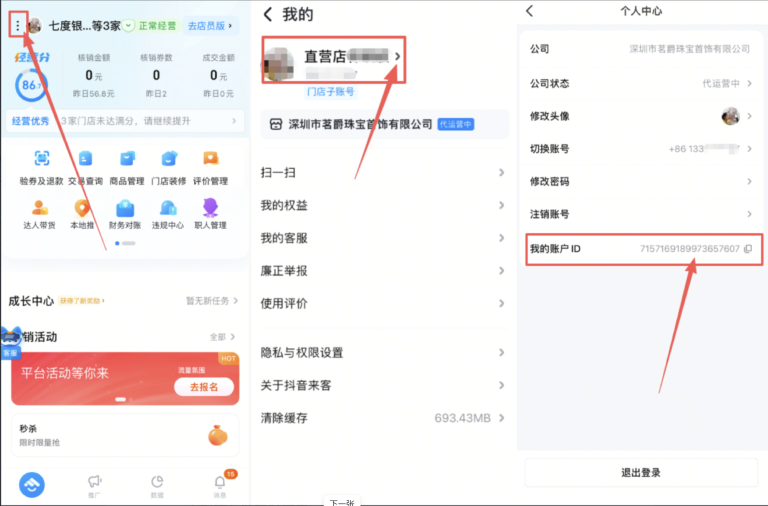Open 修改密码 row
The image size is (768, 506).
[x=641, y=182]
